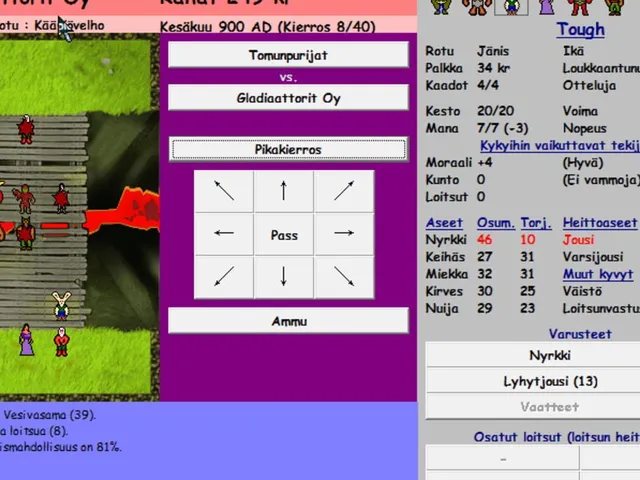The image size is (640, 480).
Task: Fire with the Ammu button
Action: [x=288, y=321]
